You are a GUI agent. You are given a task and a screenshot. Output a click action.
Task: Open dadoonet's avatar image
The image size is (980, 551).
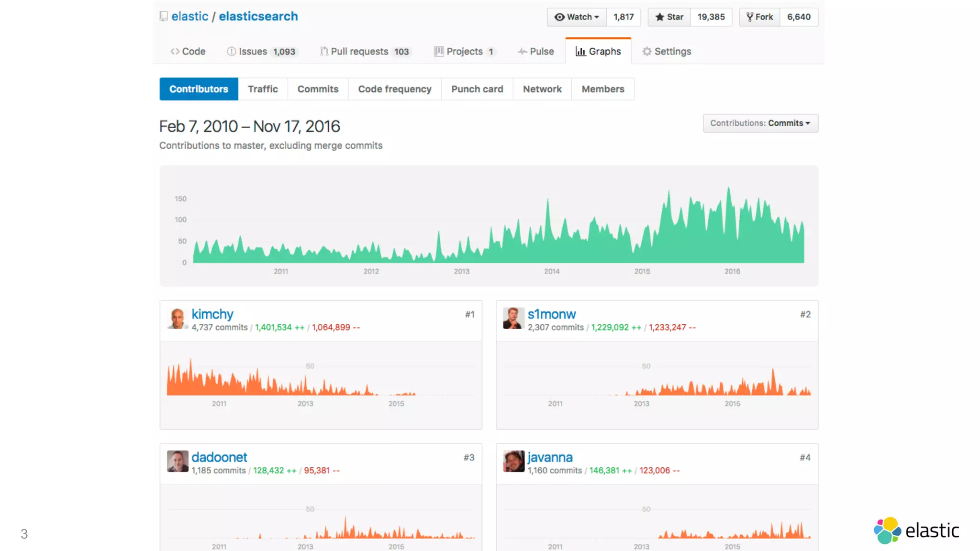(x=178, y=462)
